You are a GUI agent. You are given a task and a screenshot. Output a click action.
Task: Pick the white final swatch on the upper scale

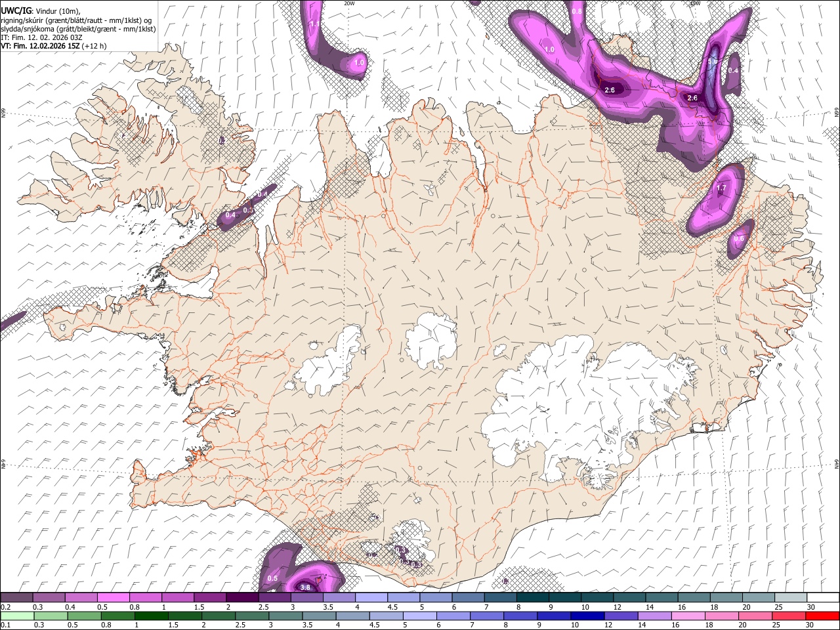pyautogui.click(x=824, y=598)
